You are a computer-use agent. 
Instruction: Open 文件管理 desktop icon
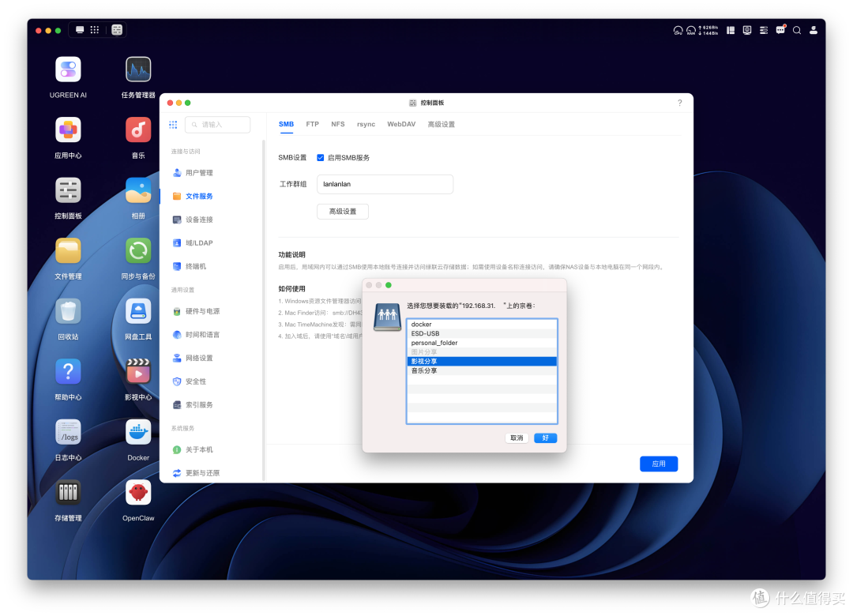click(68, 251)
